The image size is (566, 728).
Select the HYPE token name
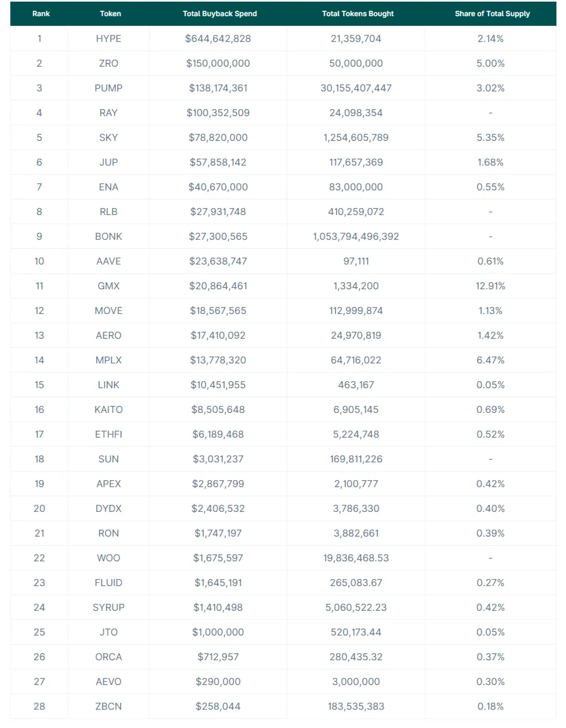tap(109, 39)
